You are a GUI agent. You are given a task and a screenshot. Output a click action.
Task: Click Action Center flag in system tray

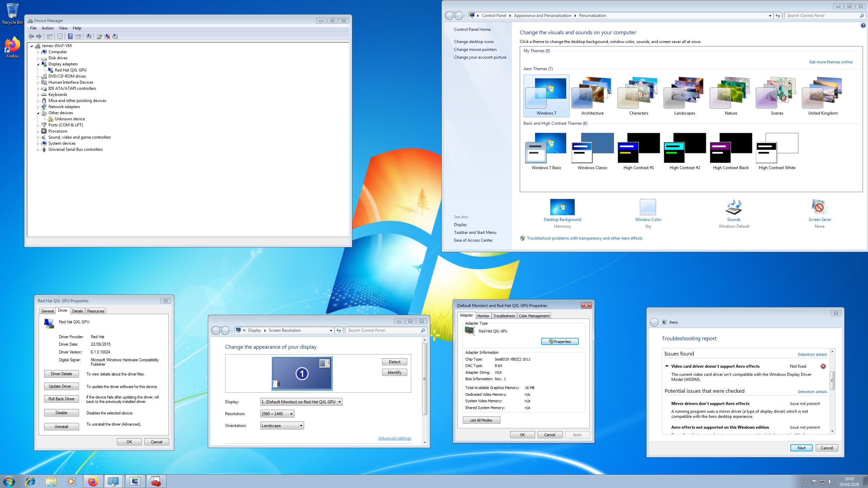(x=814, y=482)
